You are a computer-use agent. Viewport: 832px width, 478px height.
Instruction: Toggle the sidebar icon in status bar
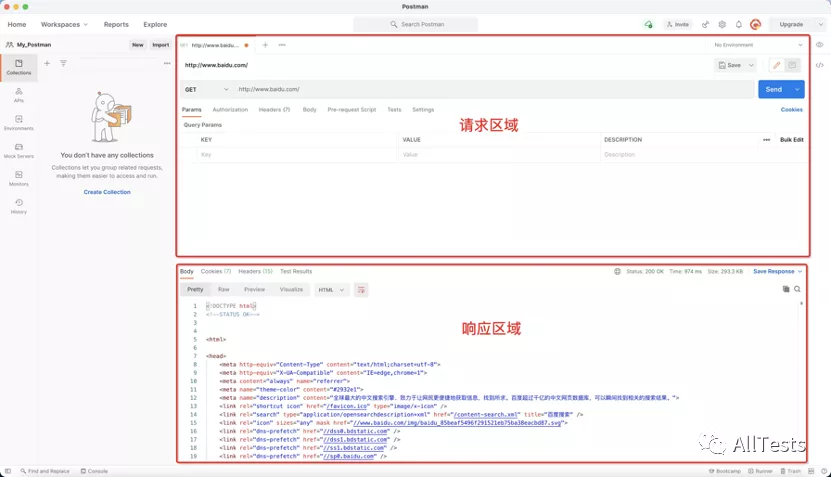click(8, 471)
